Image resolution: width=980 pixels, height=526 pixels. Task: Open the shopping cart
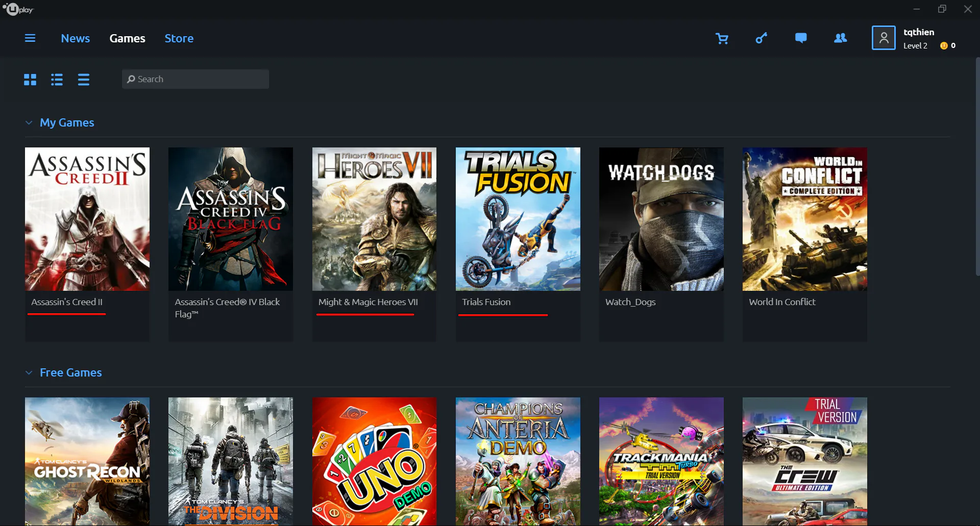(x=722, y=38)
